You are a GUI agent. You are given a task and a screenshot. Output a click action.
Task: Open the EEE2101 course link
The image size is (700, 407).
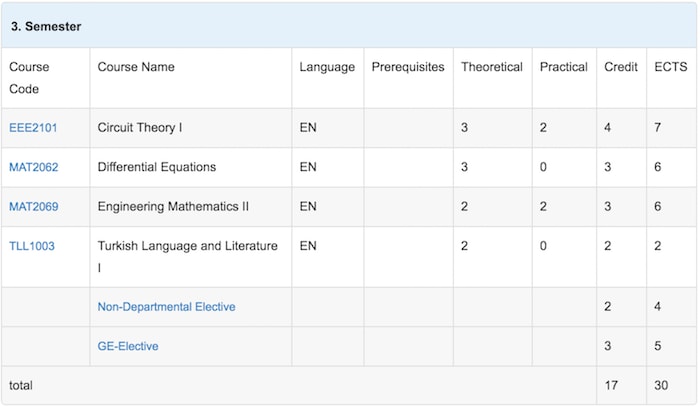[33, 128]
